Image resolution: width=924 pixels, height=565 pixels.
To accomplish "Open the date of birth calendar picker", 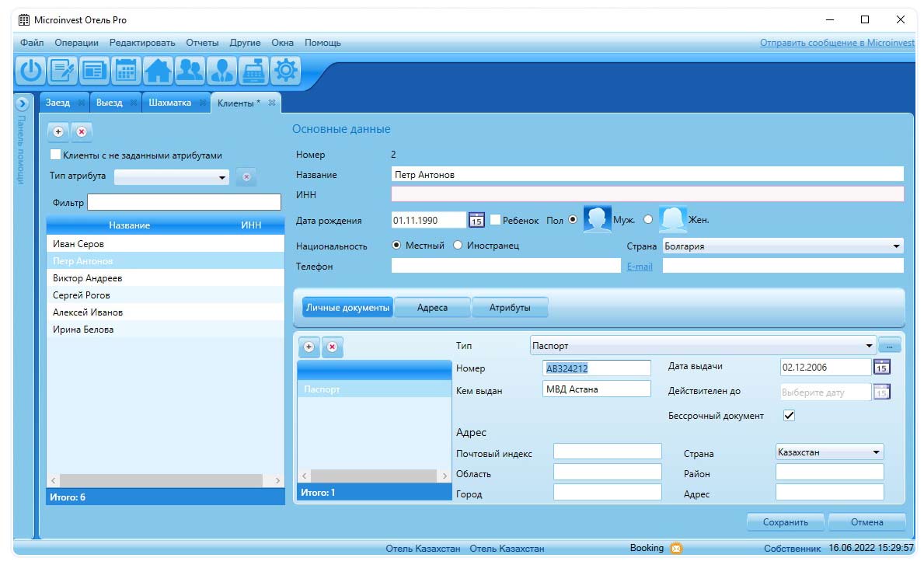I will click(x=477, y=221).
